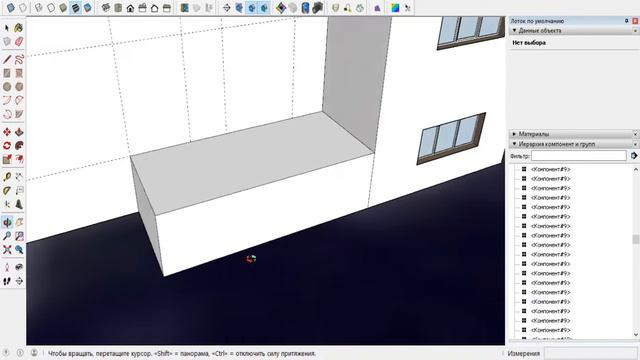The width and height of the screenshot is (640, 360).
Task: Return to the Previous camera view
Action: pos(19,249)
